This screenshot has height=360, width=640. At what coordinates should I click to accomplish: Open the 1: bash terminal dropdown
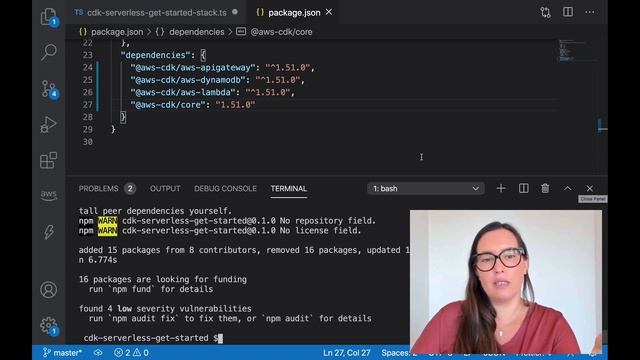click(x=426, y=189)
